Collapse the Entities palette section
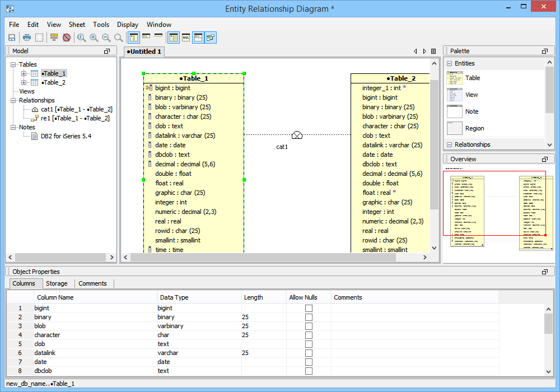This screenshot has height=392, width=560. click(449, 64)
